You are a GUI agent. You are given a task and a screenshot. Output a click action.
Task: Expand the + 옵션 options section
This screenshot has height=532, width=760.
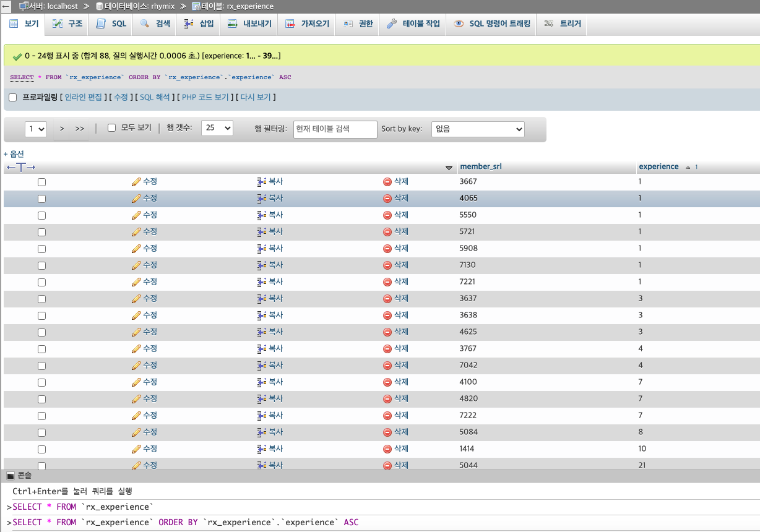pos(14,154)
